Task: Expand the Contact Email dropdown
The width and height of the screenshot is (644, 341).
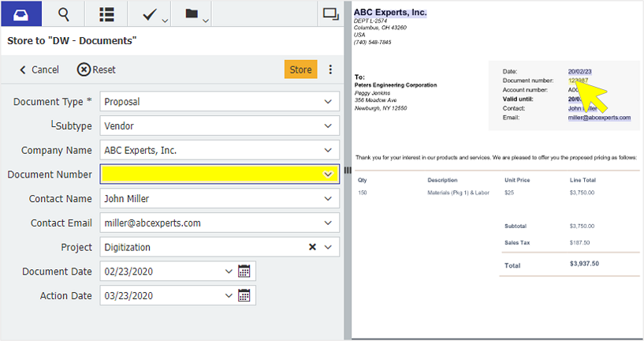Action: (328, 223)
